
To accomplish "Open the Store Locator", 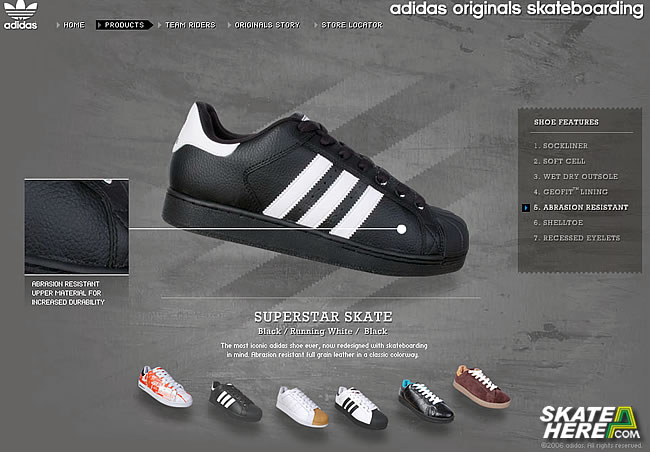I will [x=352, y=25].
